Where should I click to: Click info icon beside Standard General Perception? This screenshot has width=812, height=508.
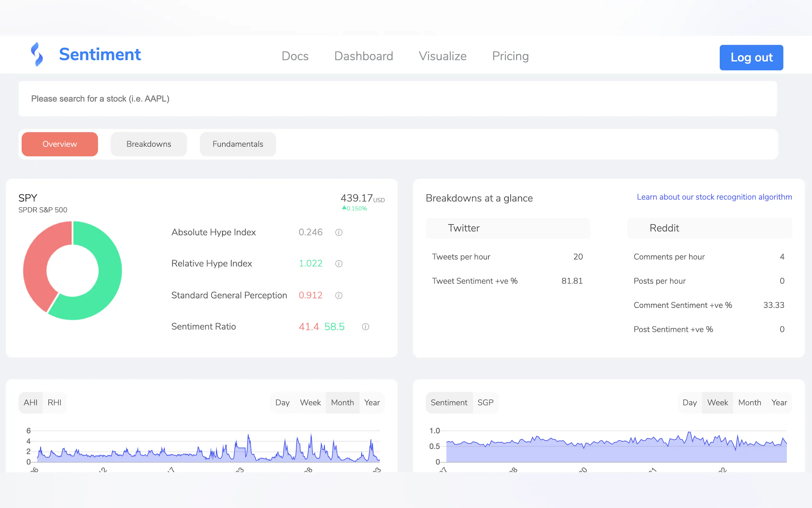[x=339, y=295]
